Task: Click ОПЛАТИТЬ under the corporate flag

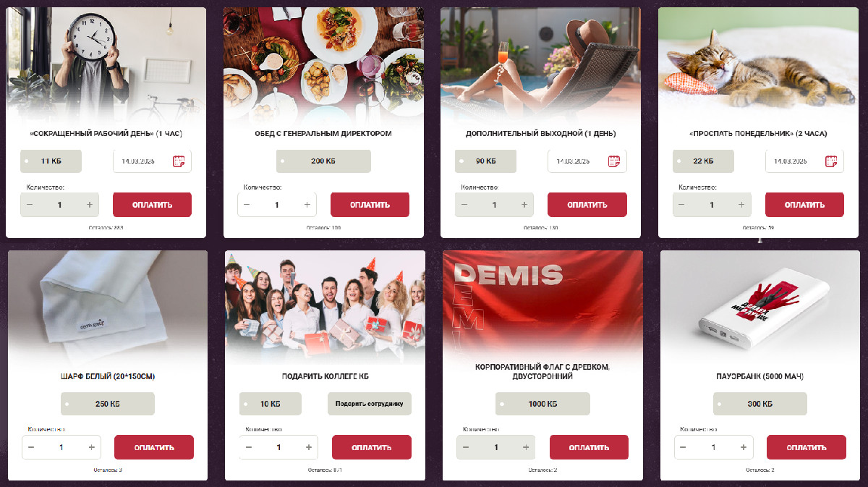Action: coord(589,447)
